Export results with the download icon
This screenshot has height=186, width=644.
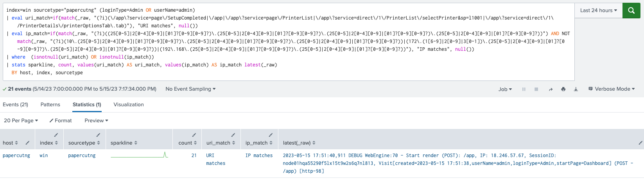pos(576,89)
